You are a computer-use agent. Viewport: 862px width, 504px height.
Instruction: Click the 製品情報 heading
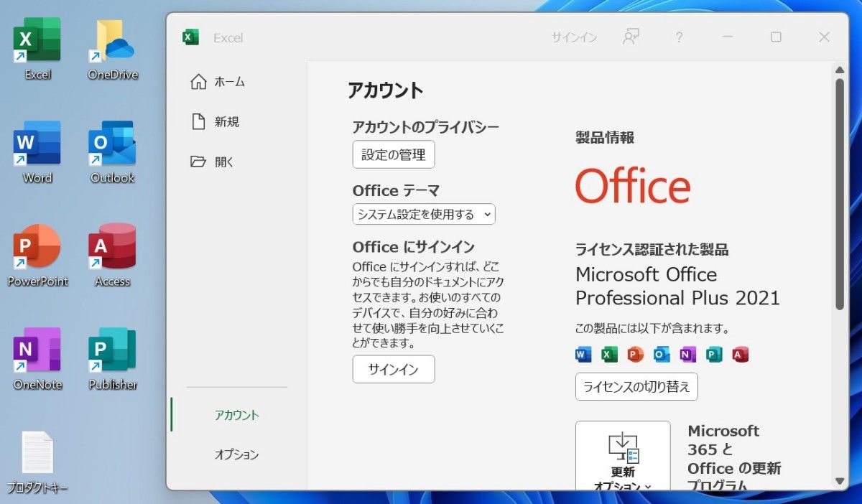(605, 138)
